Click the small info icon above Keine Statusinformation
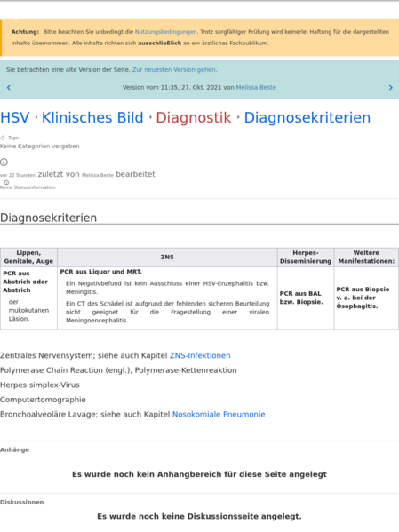399x532 pixels. (6, 183)
